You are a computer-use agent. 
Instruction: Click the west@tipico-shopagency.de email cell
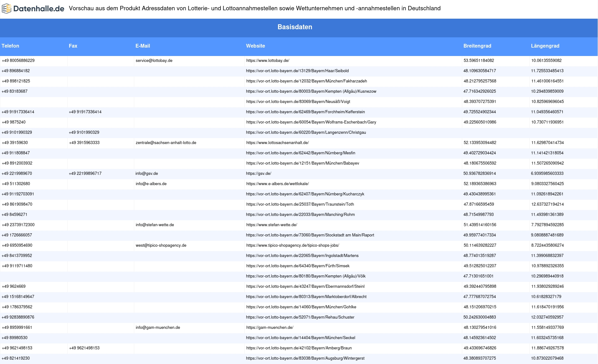161,245
